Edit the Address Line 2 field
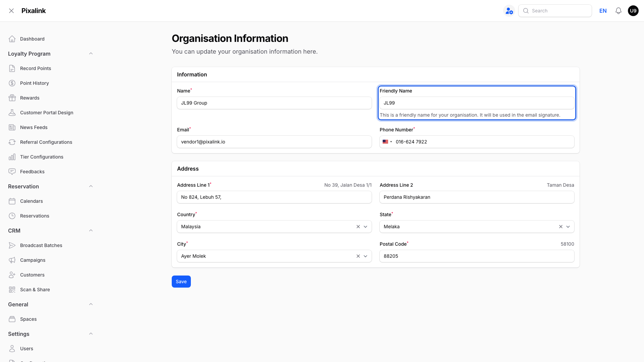Viewport: 644px width, 362px height. coord(477,197)
